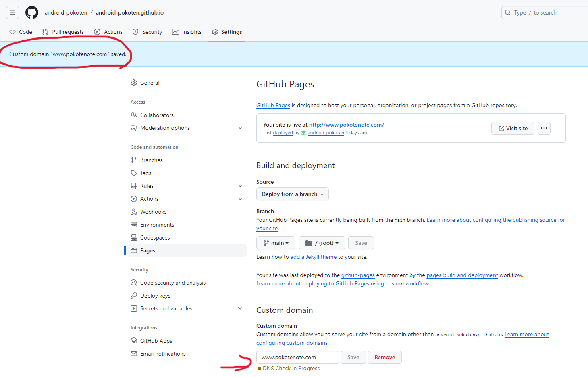
Task: Open custom workflows deployment learn more link
Action: click(x=343, y=283)
